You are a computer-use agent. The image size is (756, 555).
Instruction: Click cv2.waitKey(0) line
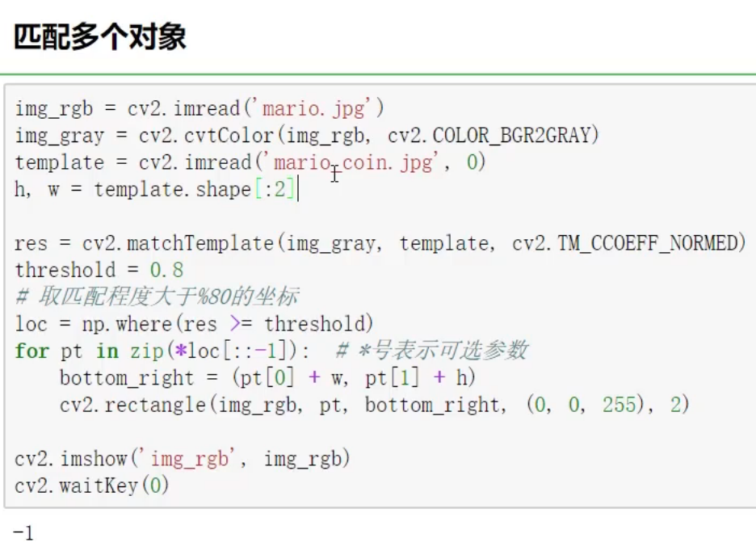pos(92,486)
